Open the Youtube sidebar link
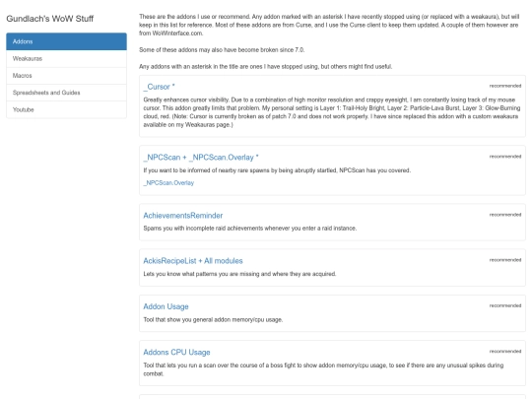 click(67, 109)
